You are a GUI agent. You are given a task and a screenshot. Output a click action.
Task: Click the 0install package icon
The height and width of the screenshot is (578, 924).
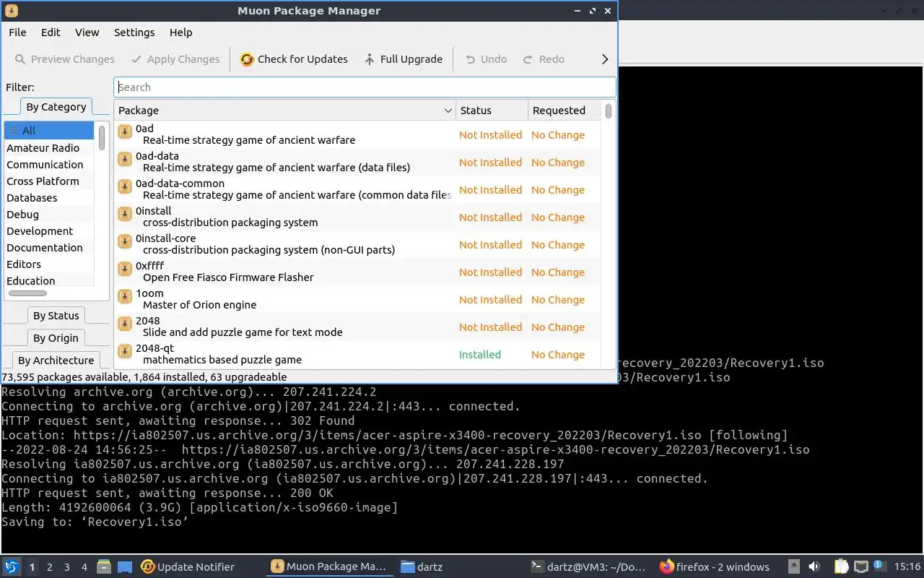coord(124,214)
